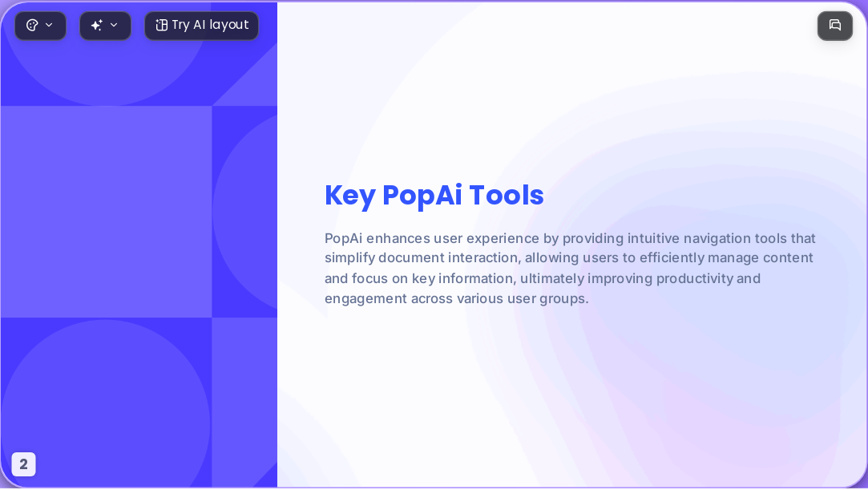Click the slide number 2 badge
The image size is (868, 490).
coord(24,464)
